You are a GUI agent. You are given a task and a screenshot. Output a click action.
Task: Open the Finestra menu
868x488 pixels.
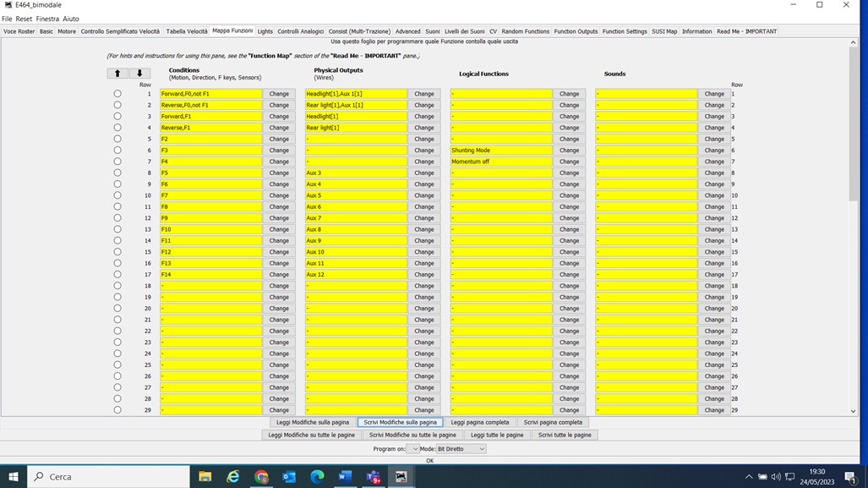click(x=47, y=19)
